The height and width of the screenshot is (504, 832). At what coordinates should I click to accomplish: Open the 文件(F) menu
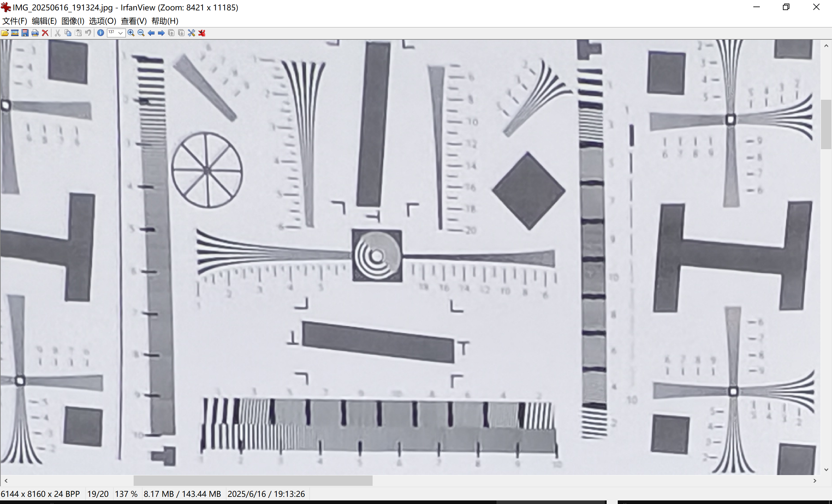coord(15,21)
